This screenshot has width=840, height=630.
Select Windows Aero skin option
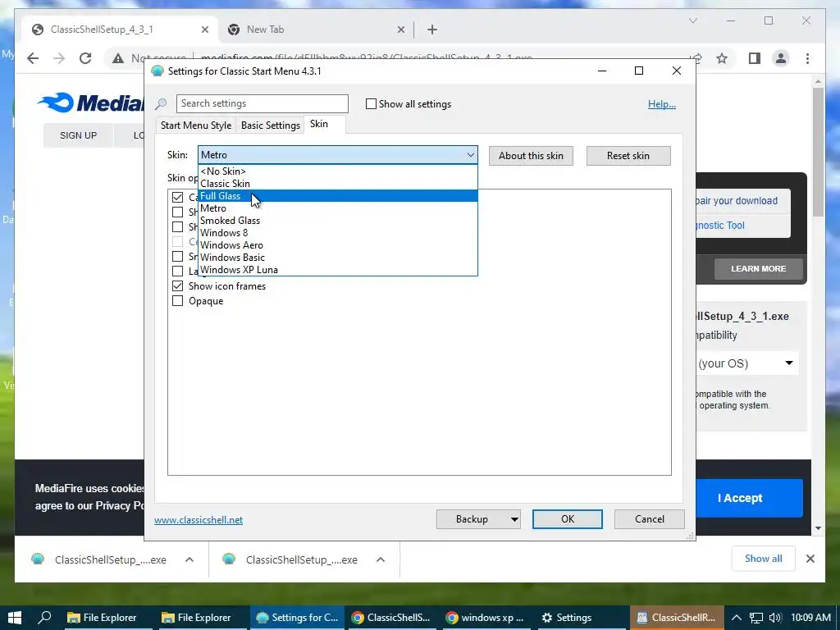337,245
